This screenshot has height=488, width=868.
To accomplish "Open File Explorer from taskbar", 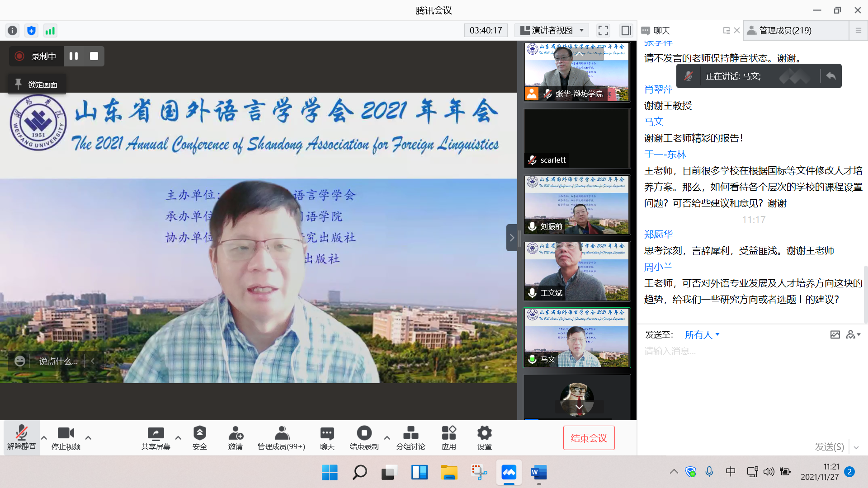I will [x=449, y=472].
